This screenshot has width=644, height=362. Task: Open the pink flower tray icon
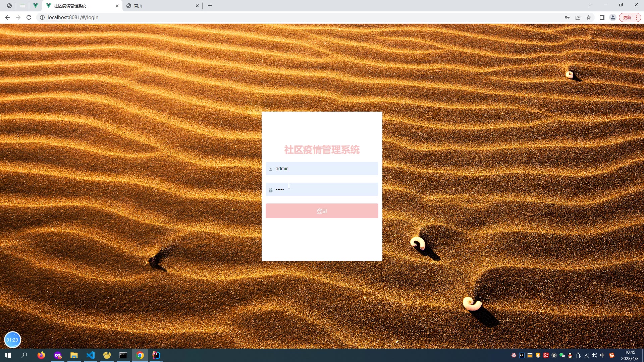514,355
